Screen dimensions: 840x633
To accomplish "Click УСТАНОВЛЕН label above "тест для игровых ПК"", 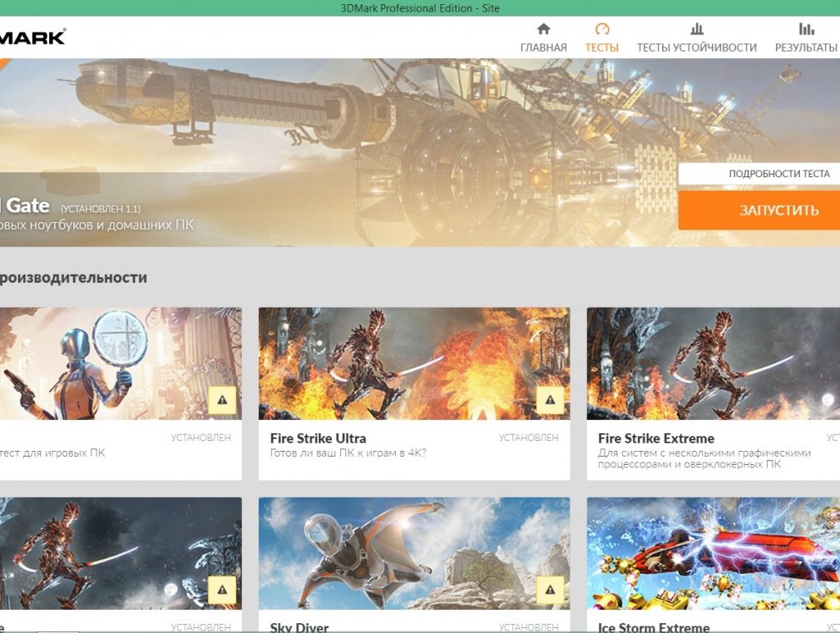I will click(201, 438).
